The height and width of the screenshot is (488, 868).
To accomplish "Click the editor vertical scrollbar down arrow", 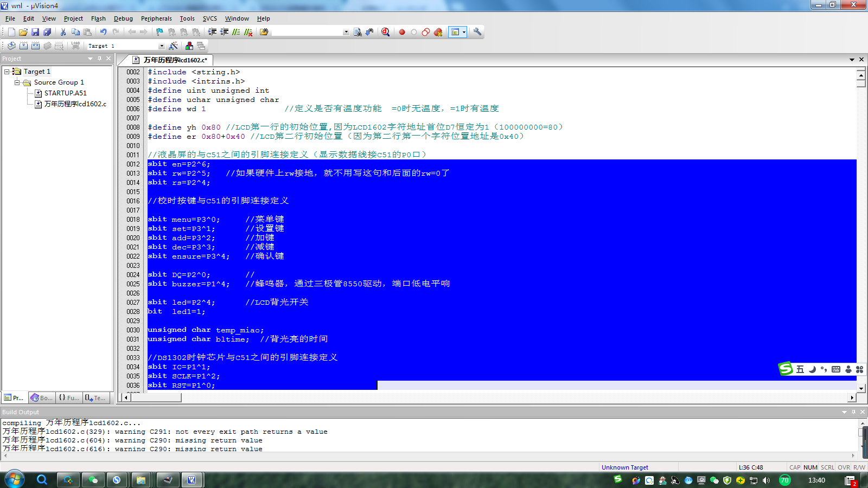I will click(x=861, y=388).
